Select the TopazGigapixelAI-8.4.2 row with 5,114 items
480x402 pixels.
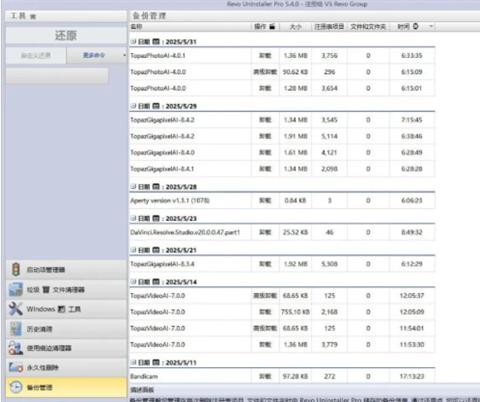pos(282,136)
